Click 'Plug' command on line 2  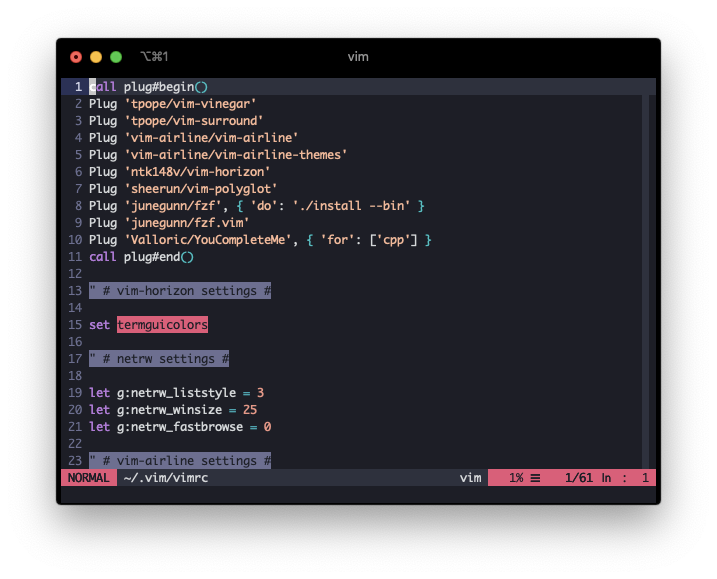coord(103,104)
